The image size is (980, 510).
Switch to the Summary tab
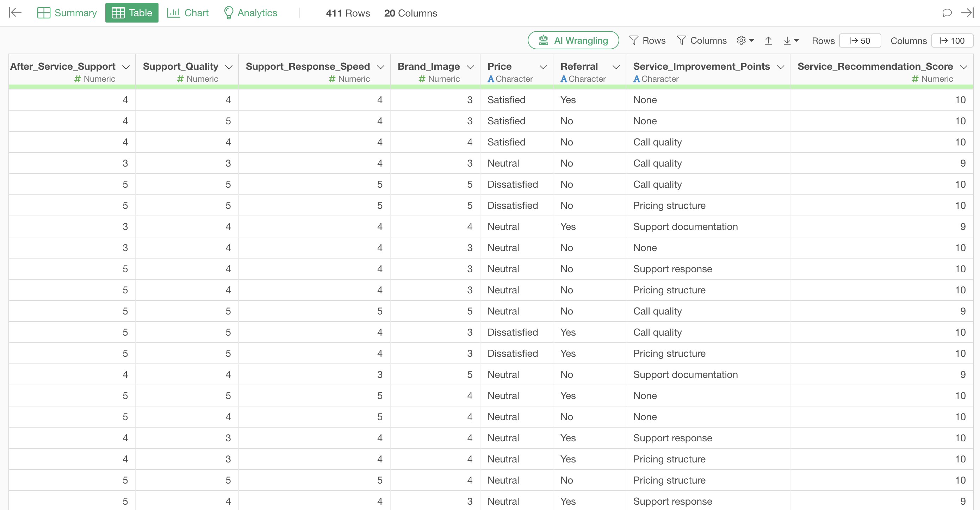67,13
